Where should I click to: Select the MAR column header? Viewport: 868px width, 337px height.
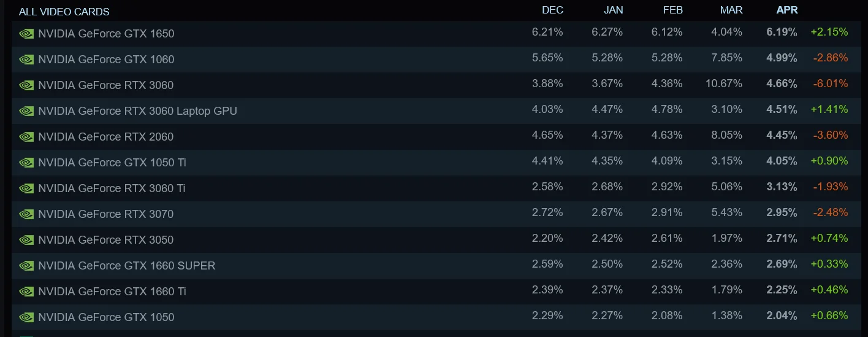pyautogui.click(x=731, y=10)
